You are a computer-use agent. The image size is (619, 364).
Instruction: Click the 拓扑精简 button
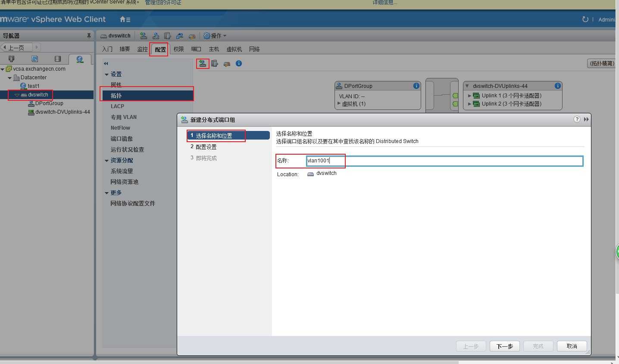pos(602,63)
